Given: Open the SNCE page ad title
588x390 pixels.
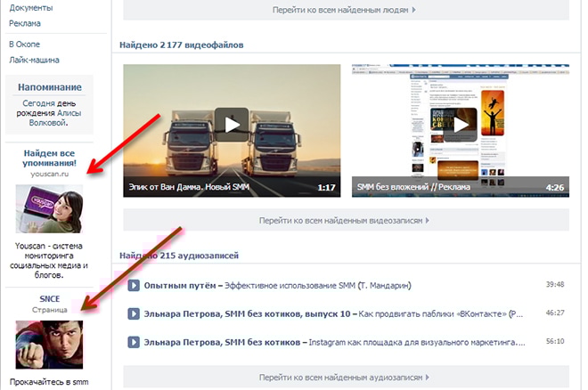Looking at the screenshot, I should [50, 297].
